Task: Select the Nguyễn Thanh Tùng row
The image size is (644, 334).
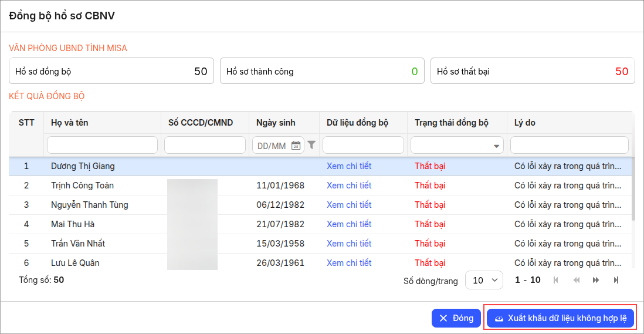Action: click(89, 205)
